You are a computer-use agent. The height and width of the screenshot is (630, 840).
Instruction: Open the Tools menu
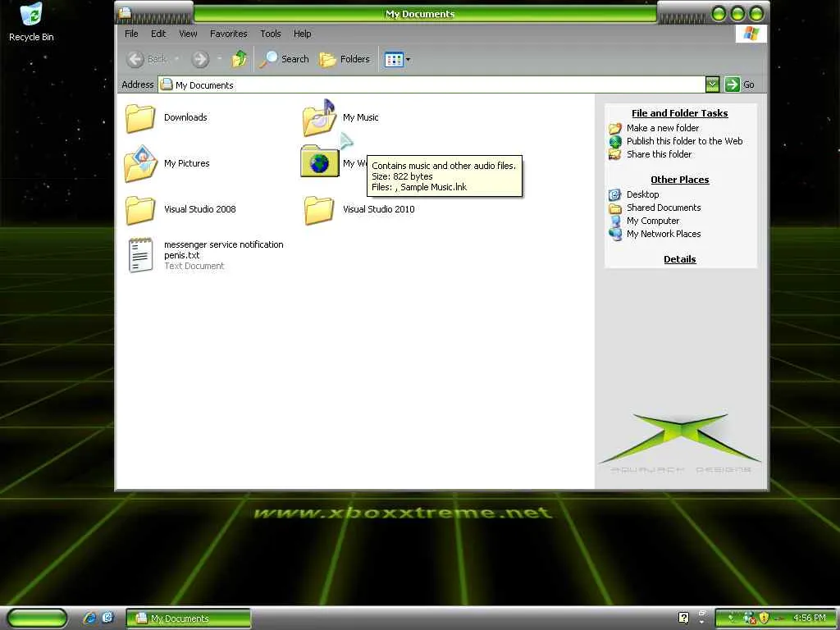pos(271,33)
